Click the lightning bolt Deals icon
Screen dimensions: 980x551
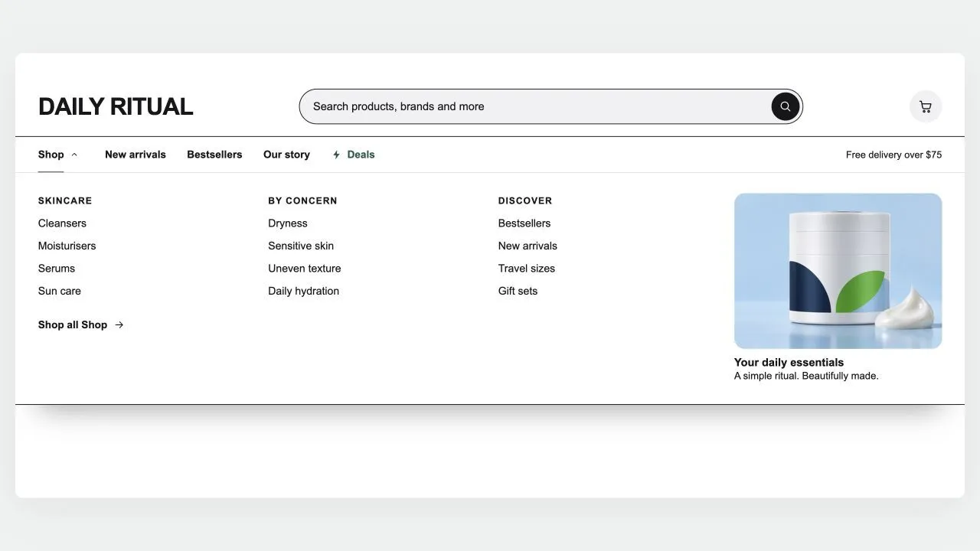click(x=336, y=155)
